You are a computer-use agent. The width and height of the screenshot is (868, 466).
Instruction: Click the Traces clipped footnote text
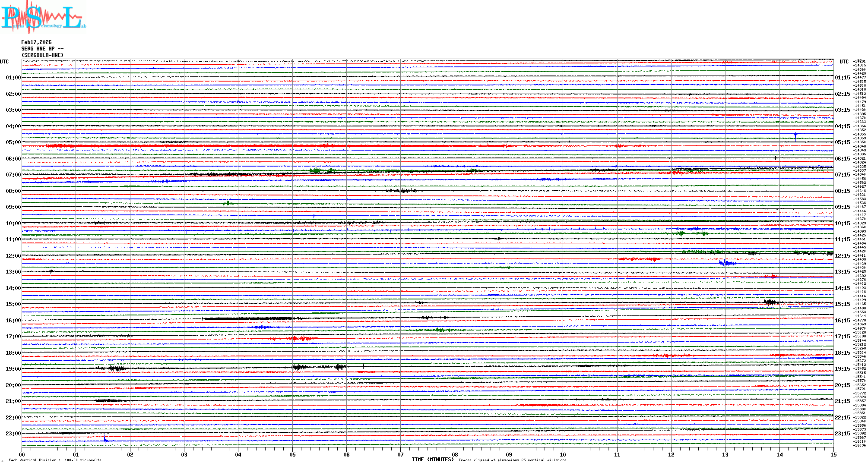(x=512, y=460)
